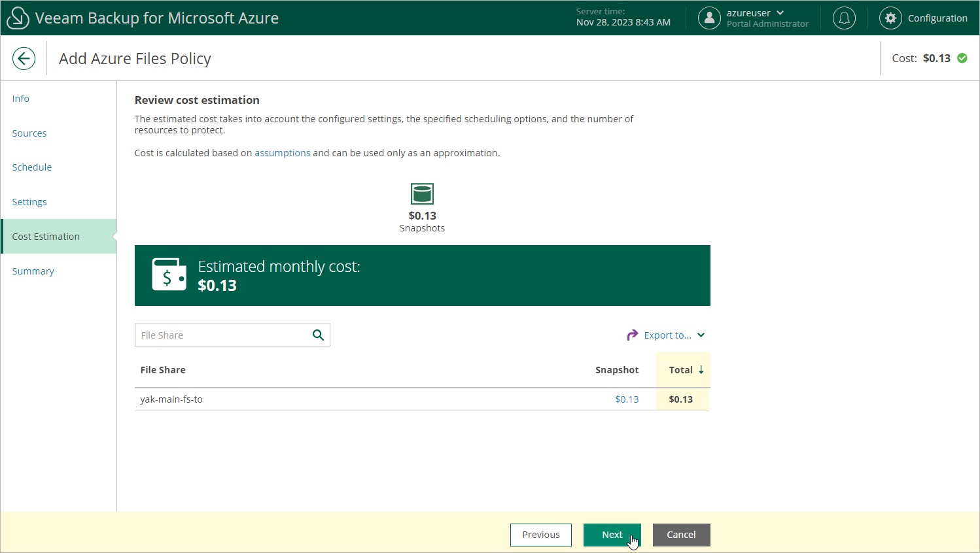Click the $0.13 snapshot cost link
Image resolution: width=980 pixels, height=553 pixels.
click(x=627, y=399)
